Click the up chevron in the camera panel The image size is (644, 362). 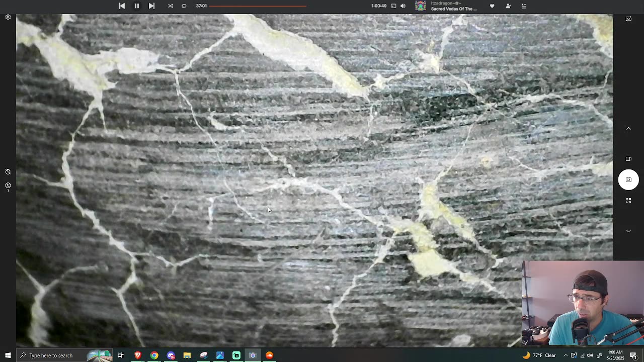[628, 129]
